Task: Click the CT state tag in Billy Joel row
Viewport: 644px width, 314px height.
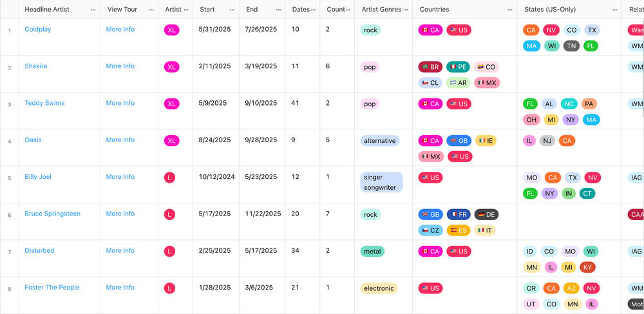Action: (x=587, y=193)
